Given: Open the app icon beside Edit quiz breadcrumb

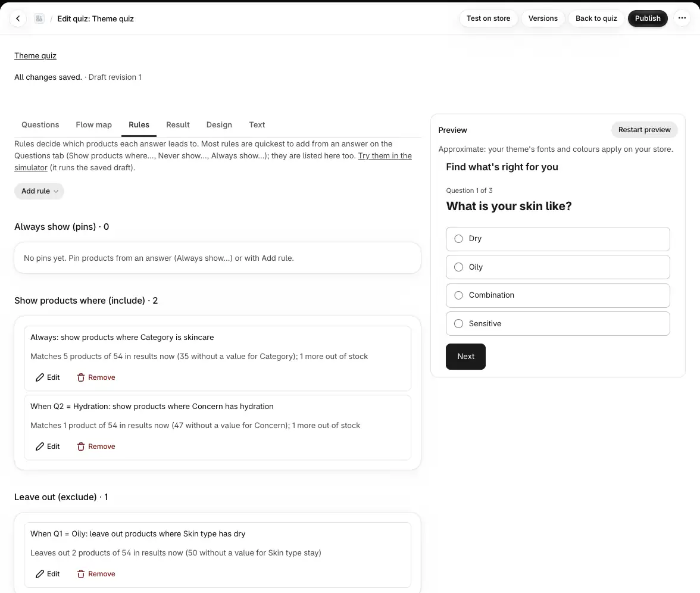Looking at the screenshot, I should (39, 18).
